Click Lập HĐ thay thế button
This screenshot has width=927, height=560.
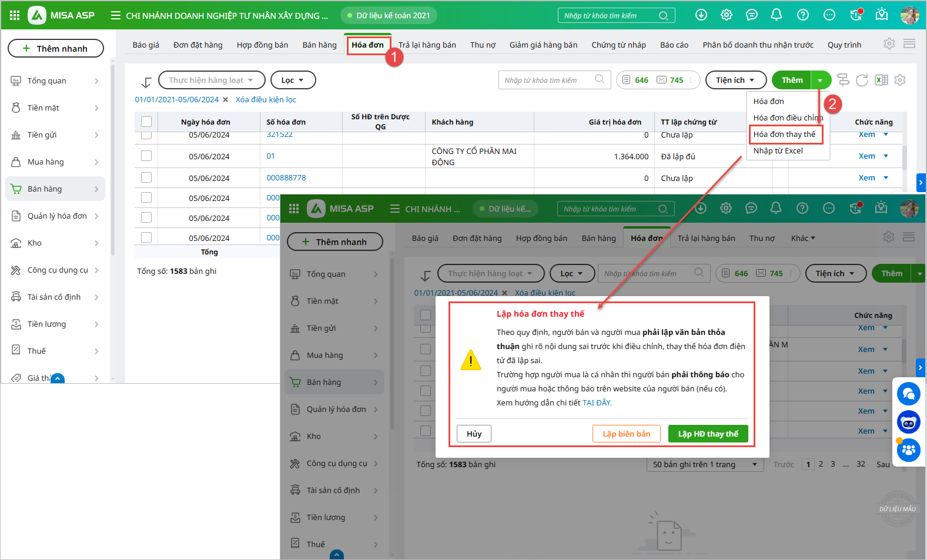pyautogui.click(x=708, y=434)
